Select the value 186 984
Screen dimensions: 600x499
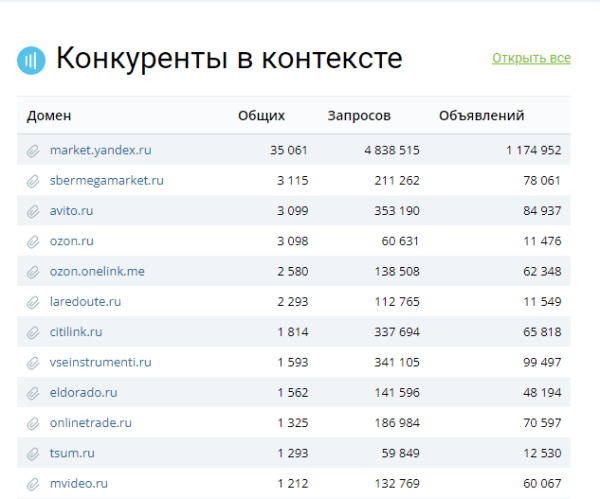[397, 422]
